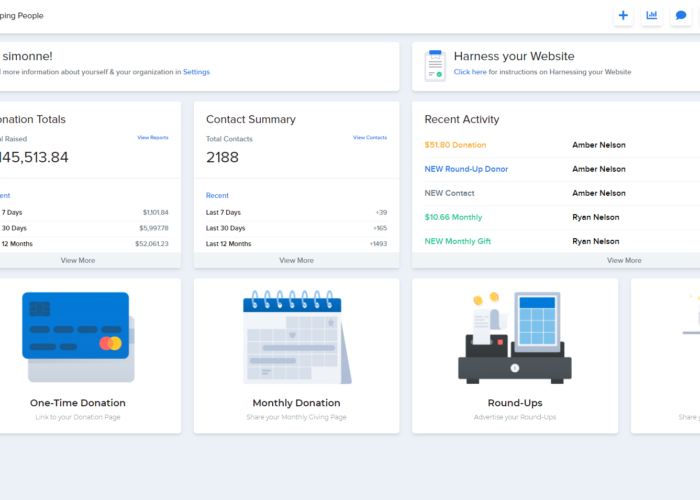This screenshot has height=500, width=700.
Task: Click View More under Donation Totals
Action: (78, 260)
